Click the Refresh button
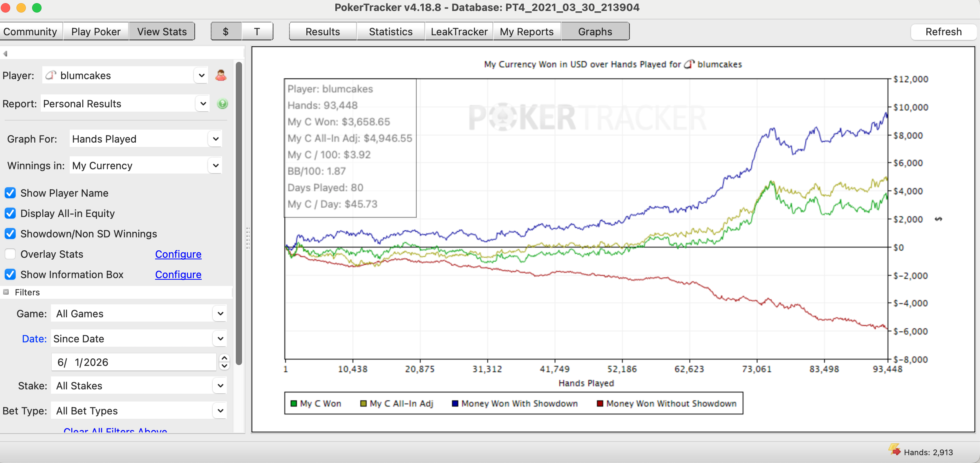 click(x=944, y=32)
